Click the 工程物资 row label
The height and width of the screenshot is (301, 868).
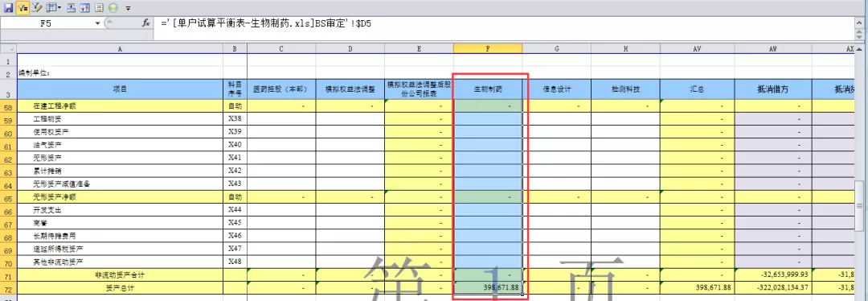(47, 119)
